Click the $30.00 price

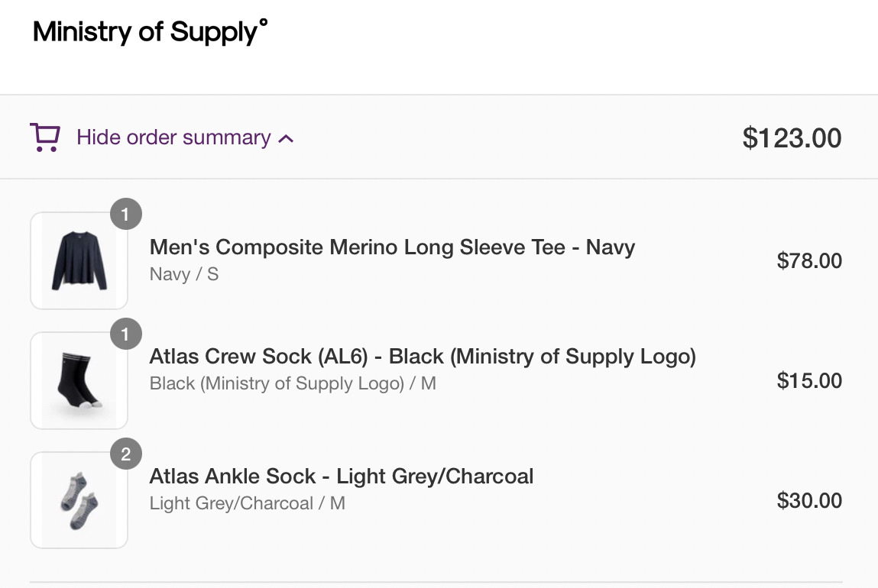tap(809, 501)
